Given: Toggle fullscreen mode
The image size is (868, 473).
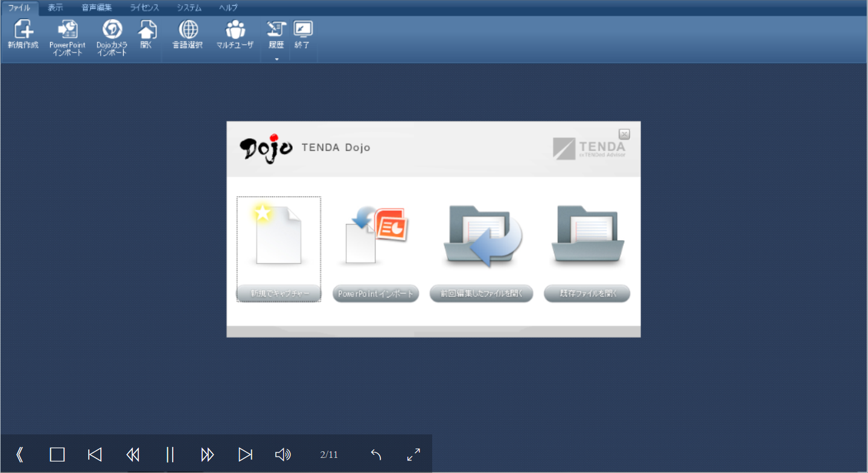Looking at the screenshot, I should coord(413,454).
